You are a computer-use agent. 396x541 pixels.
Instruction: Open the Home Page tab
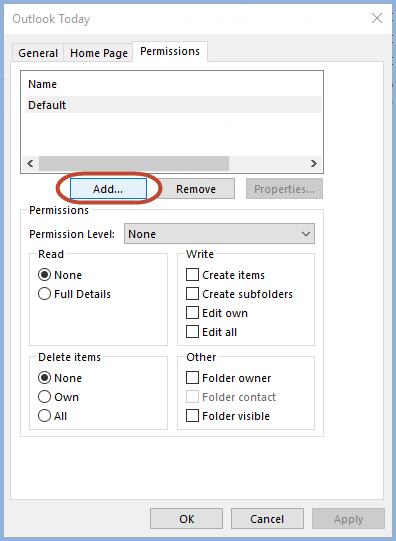coord(99,53)
